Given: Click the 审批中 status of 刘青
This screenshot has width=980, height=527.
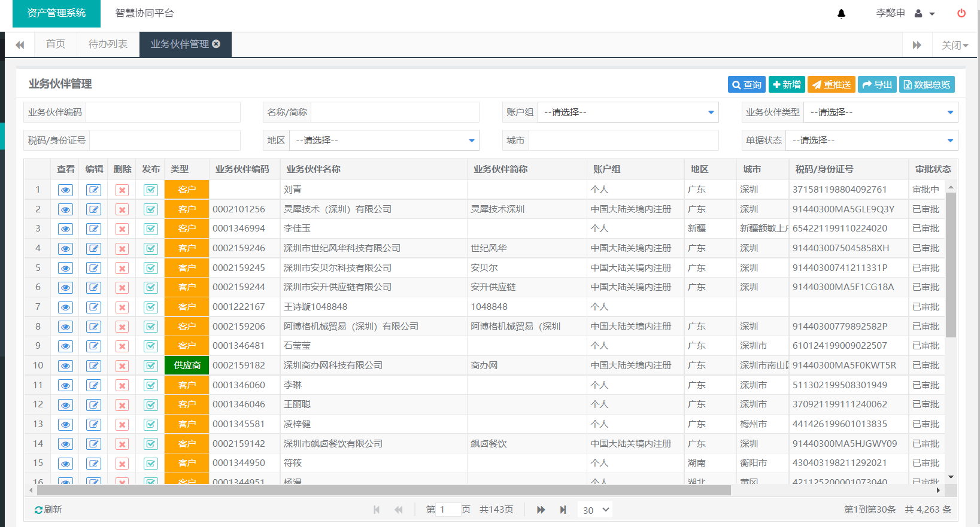Looking at the screenshot, I should tap(926, 190).
